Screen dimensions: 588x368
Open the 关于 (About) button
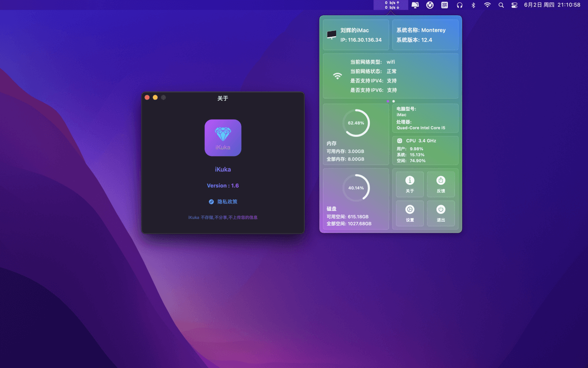click(x=410, y=184)
